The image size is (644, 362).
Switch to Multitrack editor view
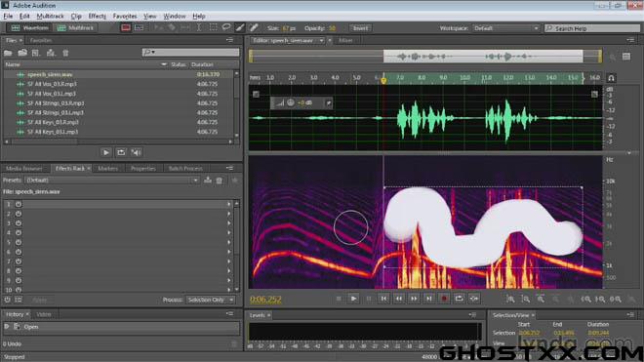[x=75, y=28]
